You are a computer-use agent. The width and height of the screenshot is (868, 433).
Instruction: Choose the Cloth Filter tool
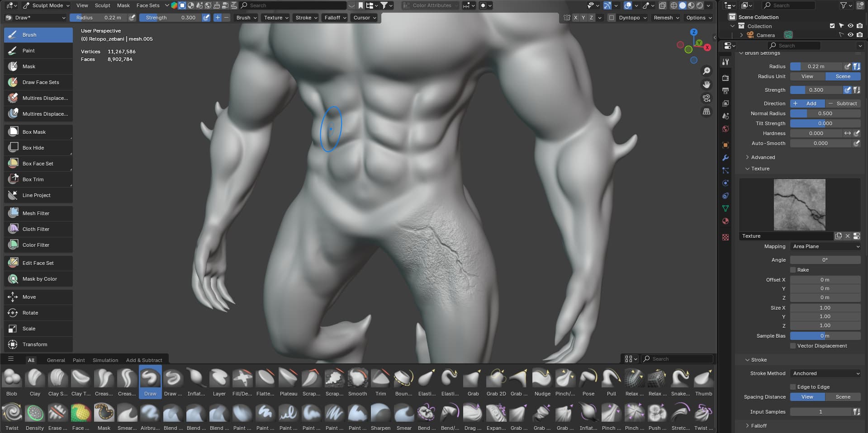(38, 229)
